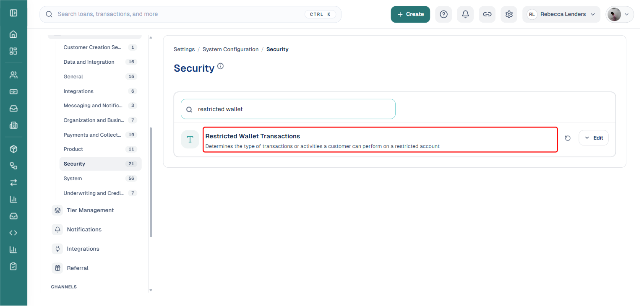Select Customer Creation Settings category
644x306 pixels.
coord(100,47)
